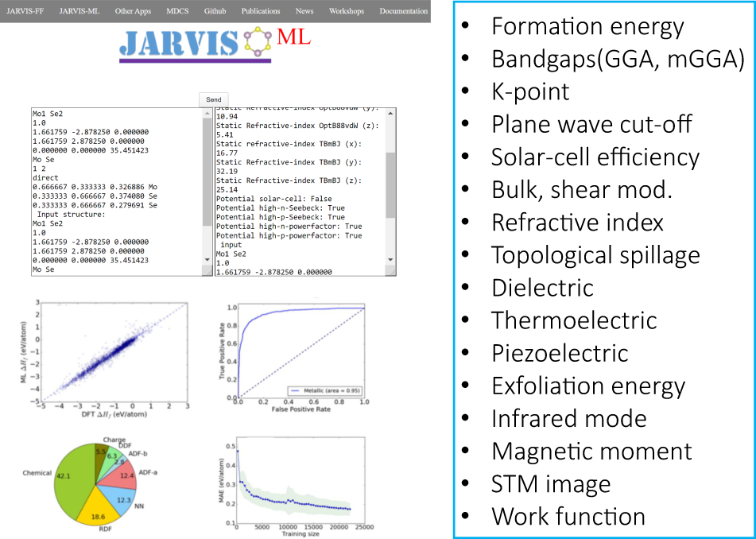Open the Workshops page
The image size is (756, 539).
tap(346, 11)
